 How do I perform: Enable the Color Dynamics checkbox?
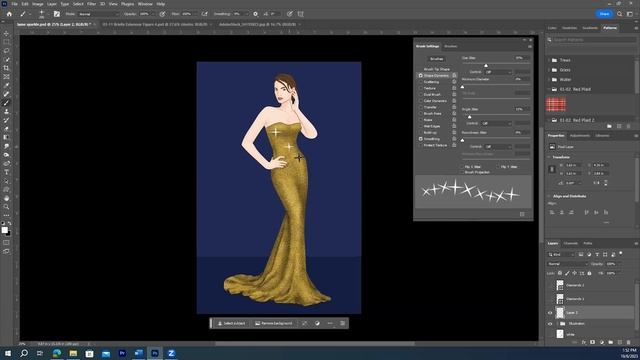pos(420,101)
